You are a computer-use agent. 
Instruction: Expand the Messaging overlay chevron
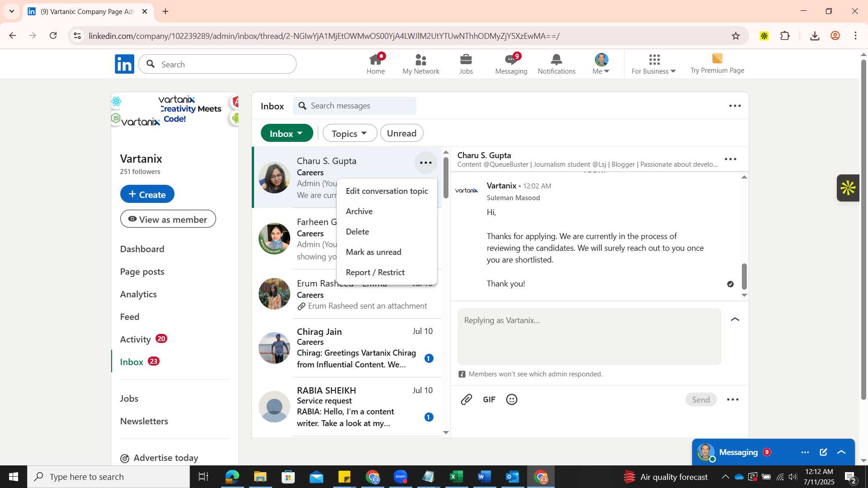click(841, 452)
